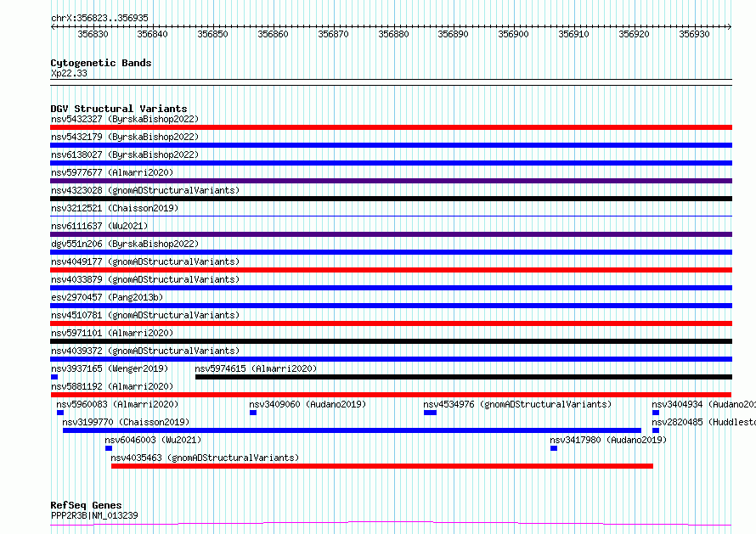Click the RefSeq Genes track title
The height and width of the screenshot is (534, 756).
tap(86, 505)
